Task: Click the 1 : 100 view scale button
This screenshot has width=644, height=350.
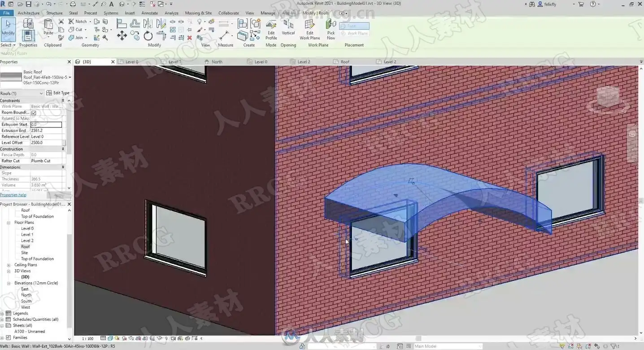Action: click(87, 339)
